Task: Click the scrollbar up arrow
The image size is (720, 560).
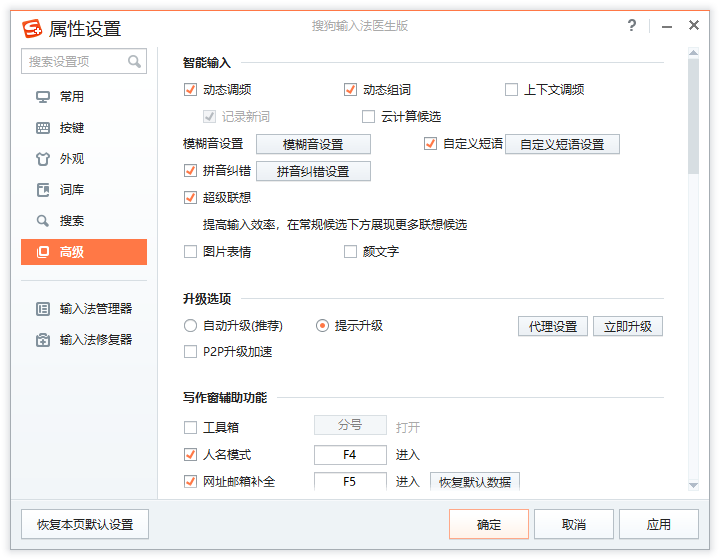Action: [693, 53]
